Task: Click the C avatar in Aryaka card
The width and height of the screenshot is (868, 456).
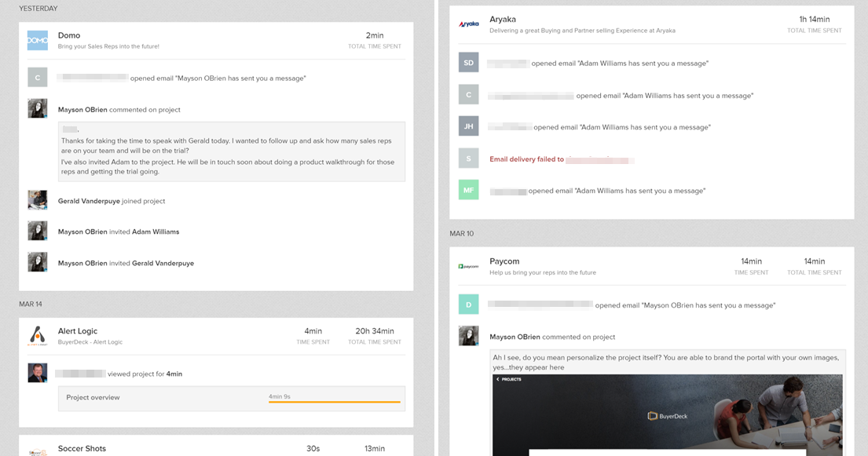Action: click(468, 95)
